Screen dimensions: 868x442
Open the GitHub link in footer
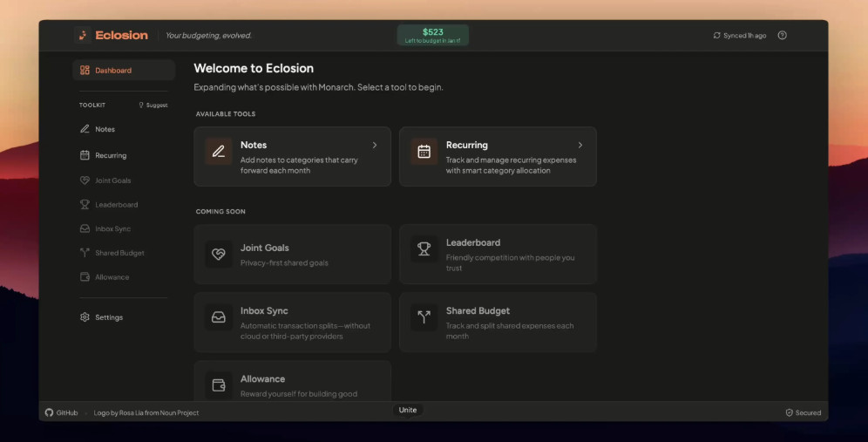[x=62, y=412]
